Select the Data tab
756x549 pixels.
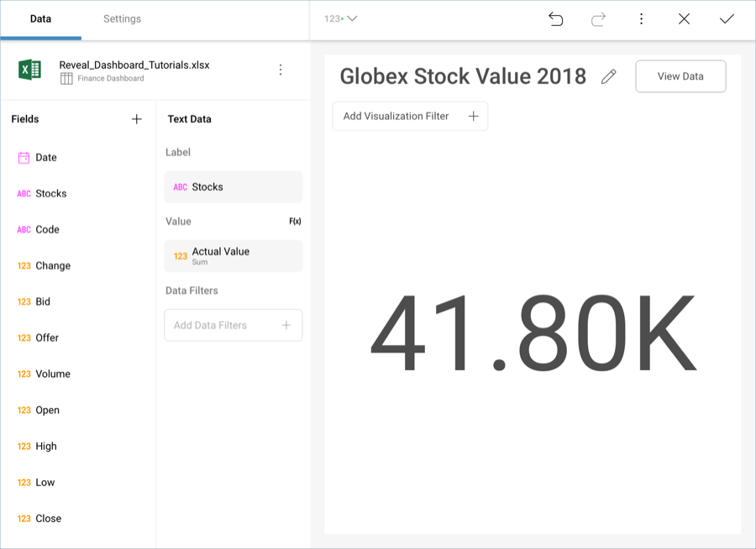coord(40,18)
